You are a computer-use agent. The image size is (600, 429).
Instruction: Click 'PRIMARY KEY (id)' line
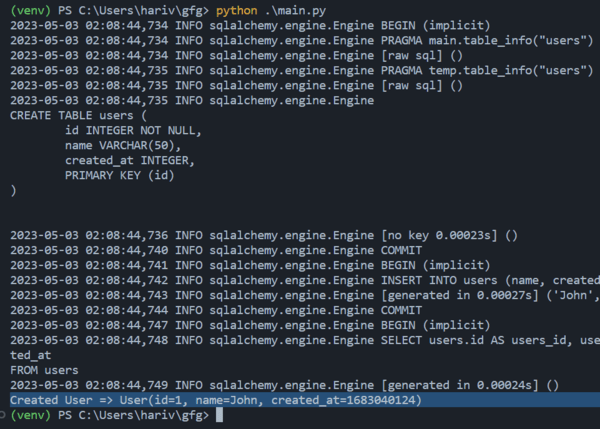119,175
